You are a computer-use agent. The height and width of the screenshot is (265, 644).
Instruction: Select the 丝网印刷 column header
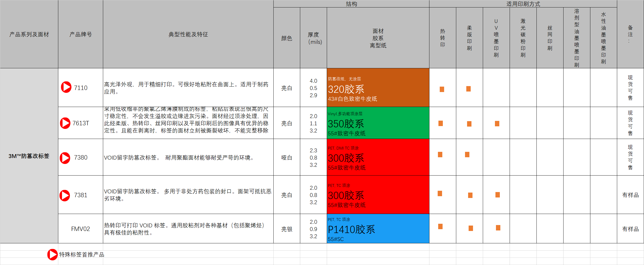550,38
